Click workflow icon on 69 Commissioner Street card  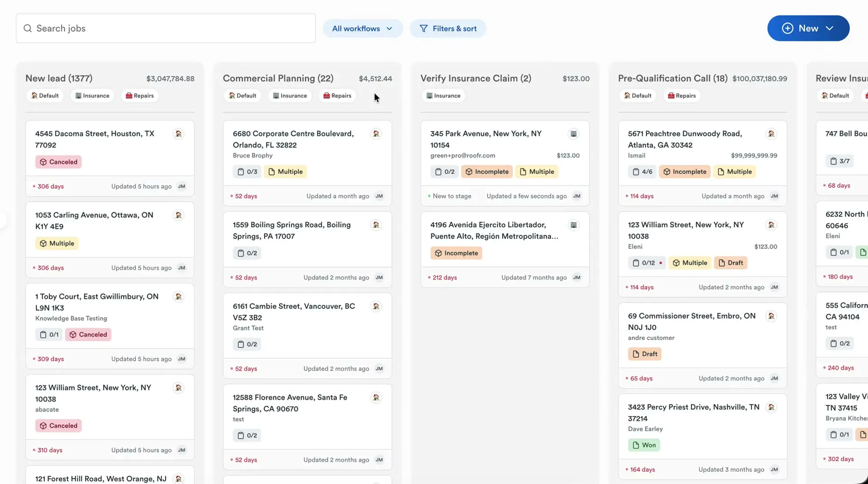pos(771,316)
